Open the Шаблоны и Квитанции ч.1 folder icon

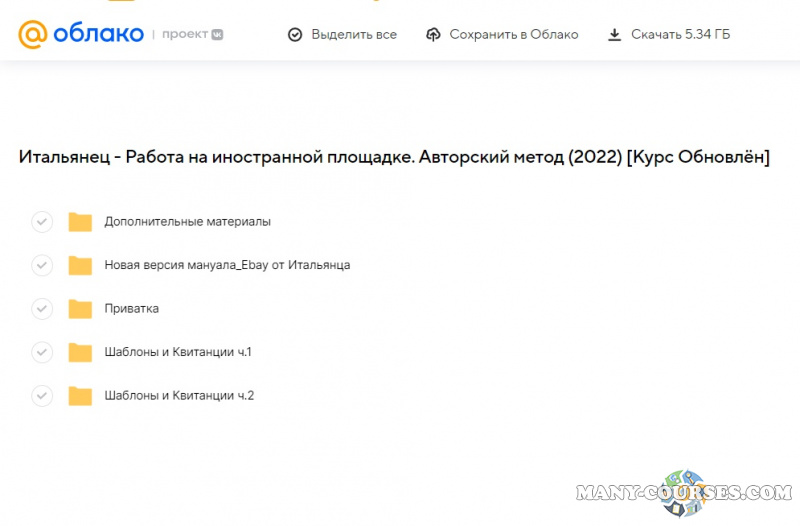point(80,352)
